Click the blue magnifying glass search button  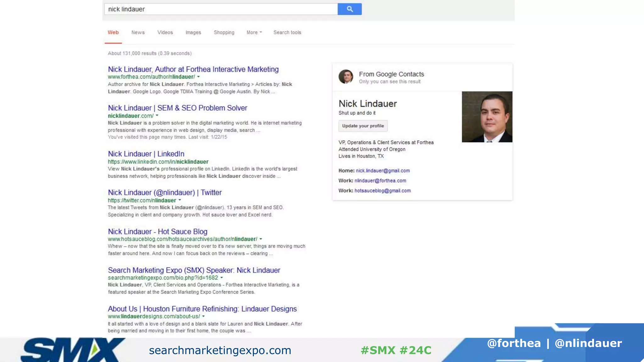349,9
